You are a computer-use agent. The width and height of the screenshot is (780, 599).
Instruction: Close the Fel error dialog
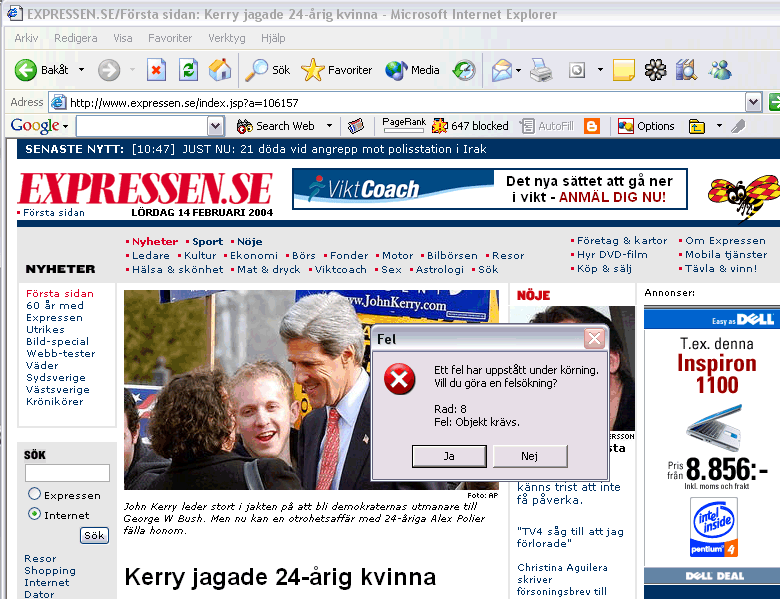pyautogui.click(x=594, y=339)
